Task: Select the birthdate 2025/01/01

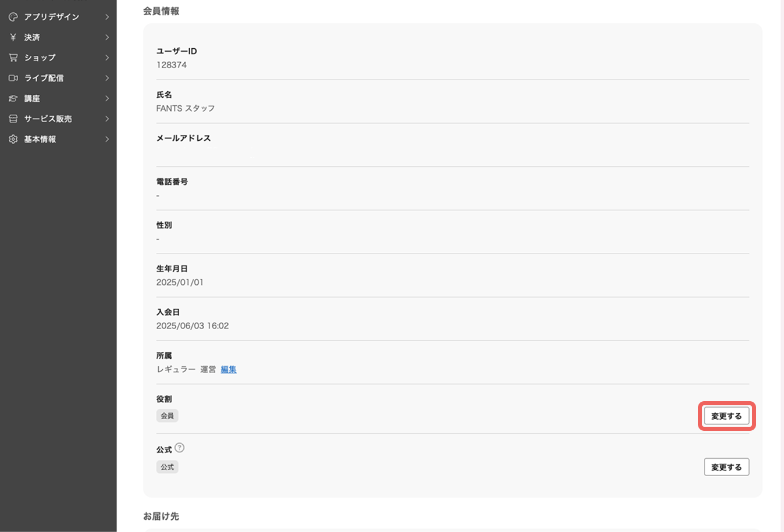Action: pos(180,282)
